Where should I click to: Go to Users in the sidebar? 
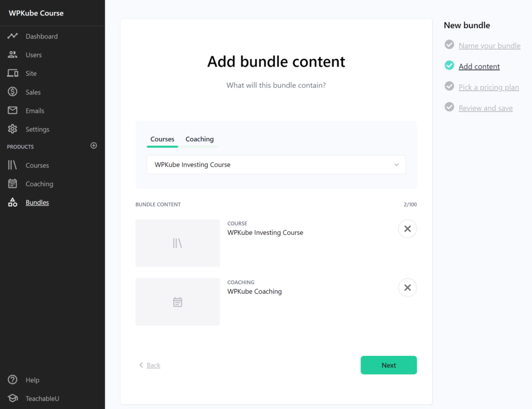[x=34, y=55]
